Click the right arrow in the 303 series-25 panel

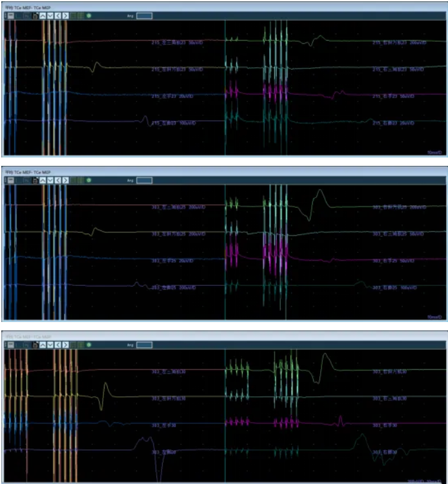pos(65,180)
